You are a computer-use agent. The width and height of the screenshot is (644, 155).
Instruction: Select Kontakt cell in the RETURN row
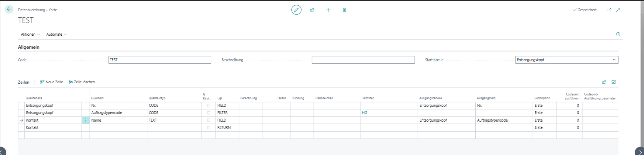pyautogui.click(x=53, y=127)
